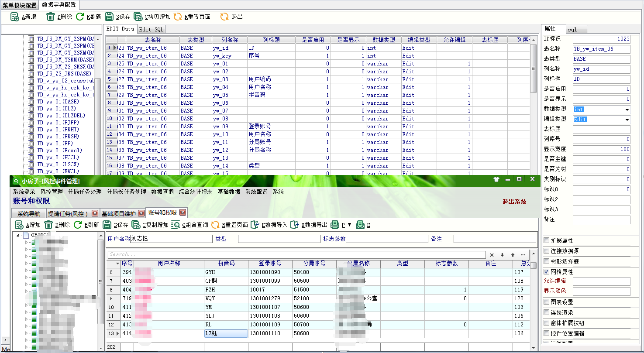
Task: Click the P print icon
Action: pyautogui.click(x=335, y=225)
